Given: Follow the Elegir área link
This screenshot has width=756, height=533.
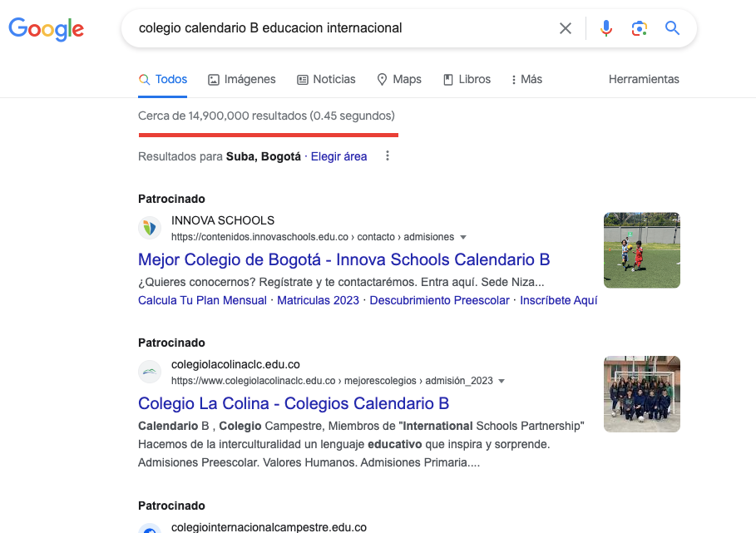Looking at the screenshot, I should [338, 156].
